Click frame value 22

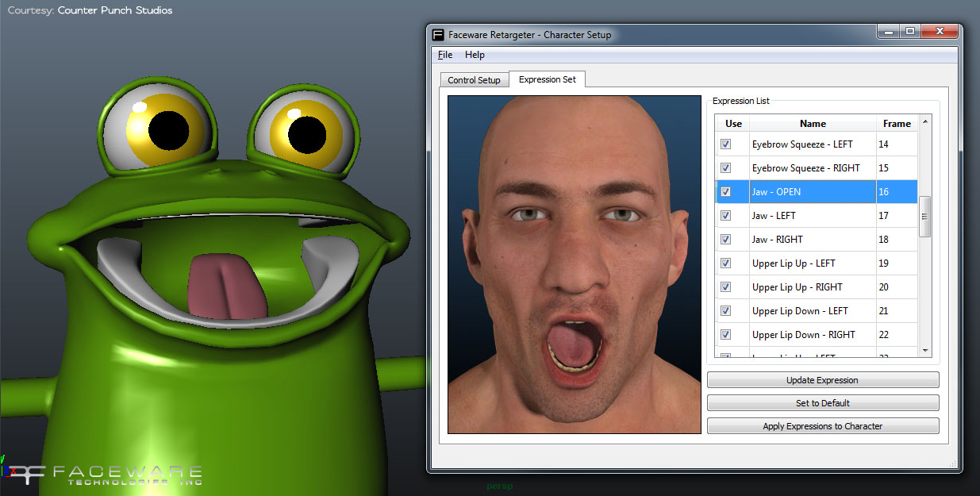(x=883, y=335)
